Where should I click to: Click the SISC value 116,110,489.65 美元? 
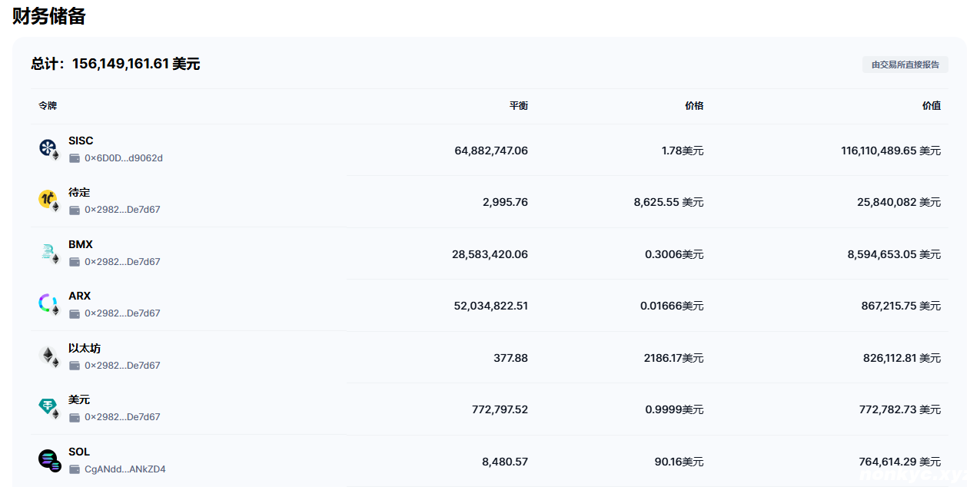(890, 151)
